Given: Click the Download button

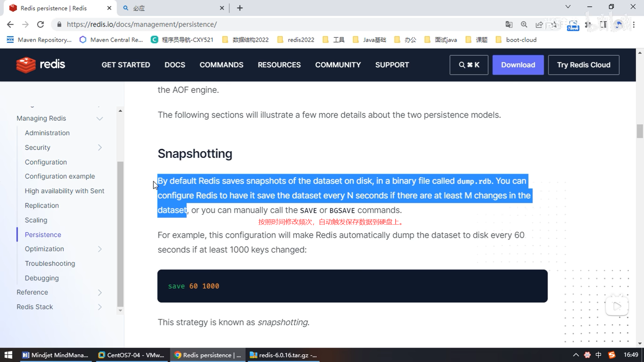Looking at the screenshot, I should click(x=518, y=65).
